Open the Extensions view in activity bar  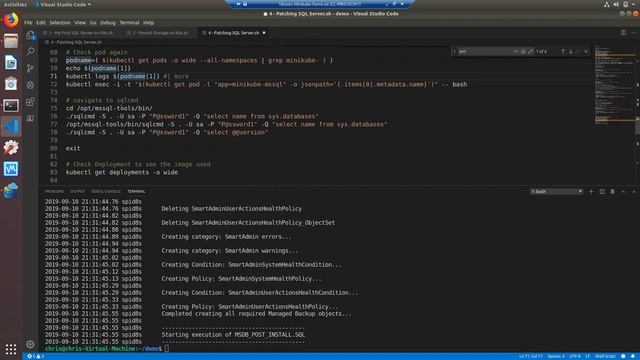[30, 102]
